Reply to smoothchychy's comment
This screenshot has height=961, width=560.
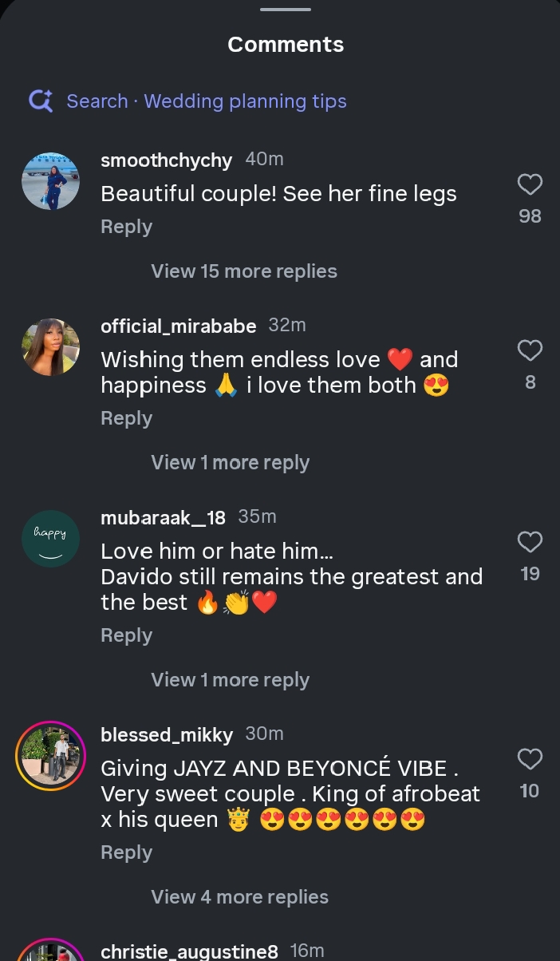point(126,227)
